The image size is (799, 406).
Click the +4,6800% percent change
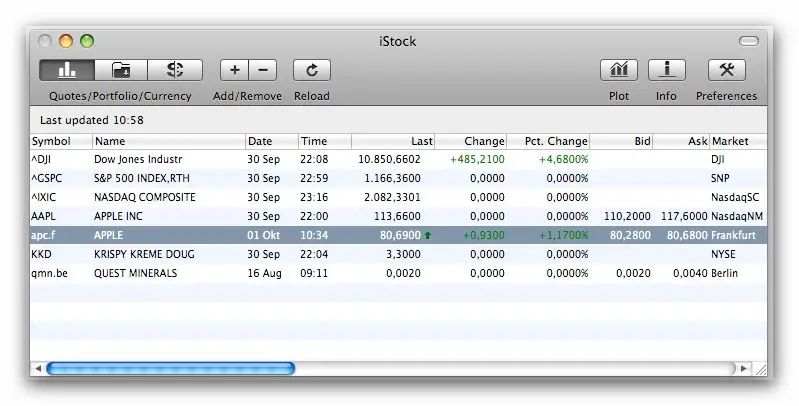(x=564, y=159)
